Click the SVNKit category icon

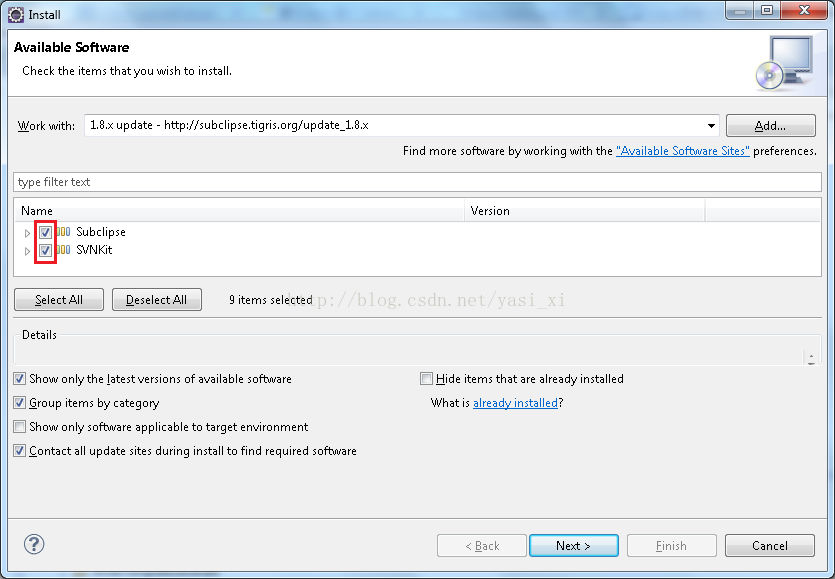pos(63,250)
